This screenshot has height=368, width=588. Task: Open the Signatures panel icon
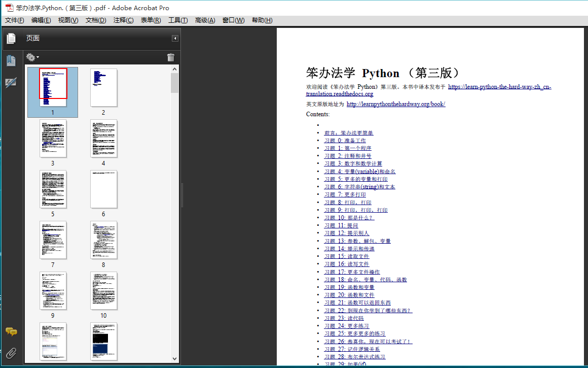click(x=11, y=83)
